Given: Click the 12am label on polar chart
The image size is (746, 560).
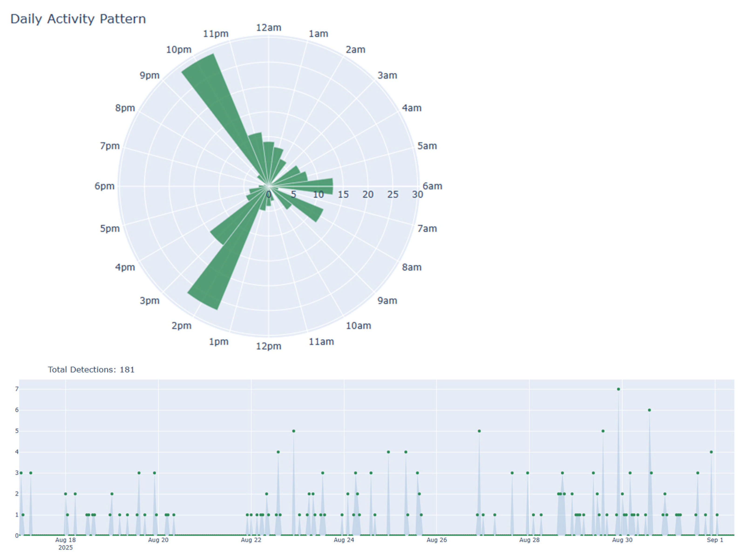Looking at the screenshot, I should [268, 28].
